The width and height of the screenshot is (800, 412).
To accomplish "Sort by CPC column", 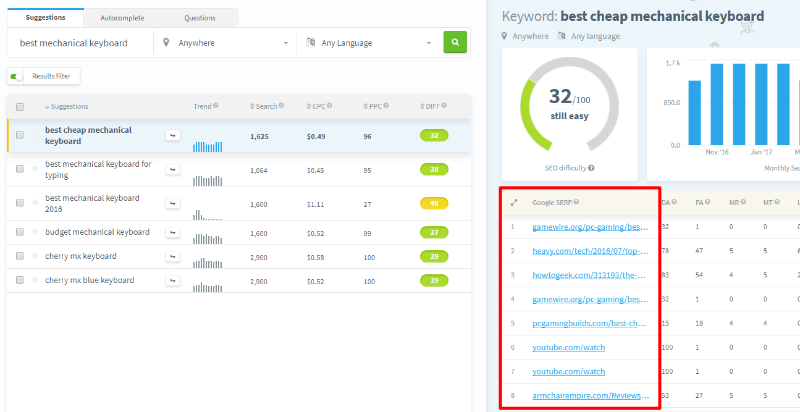I will pos(316,106).
